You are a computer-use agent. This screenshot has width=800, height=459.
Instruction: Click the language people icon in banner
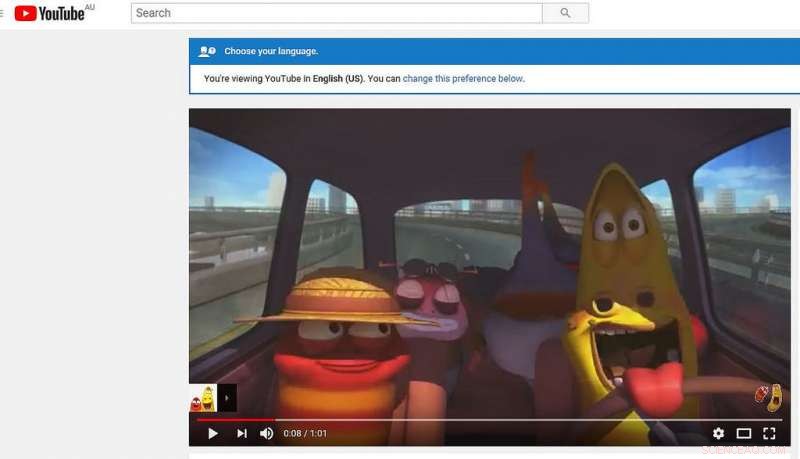coord(207,52)
